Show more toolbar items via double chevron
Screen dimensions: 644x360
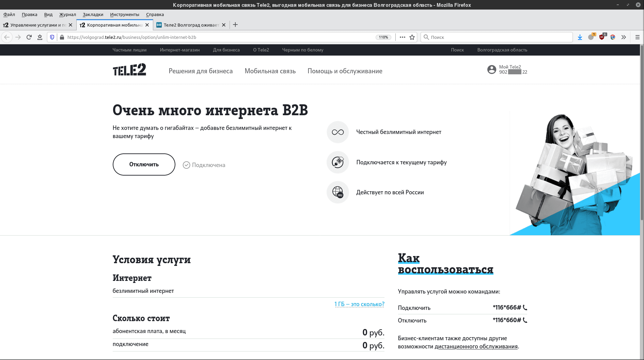pyautogui.click(x=624, y=37)
